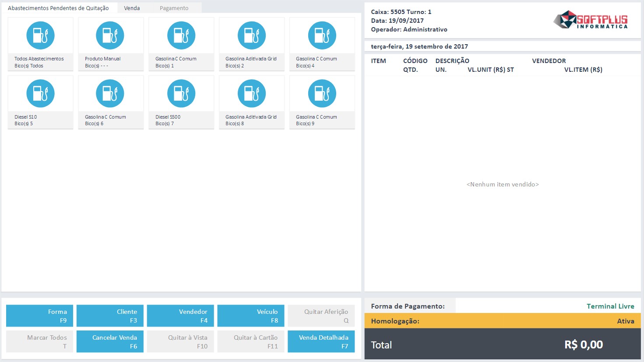This screenshot has height=362, width=644.
Task: Switch to the Venda tab
Action: 132,8
